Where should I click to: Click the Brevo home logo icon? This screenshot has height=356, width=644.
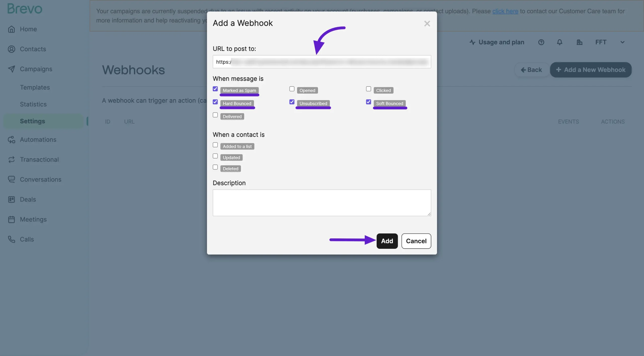click(24, 7)
